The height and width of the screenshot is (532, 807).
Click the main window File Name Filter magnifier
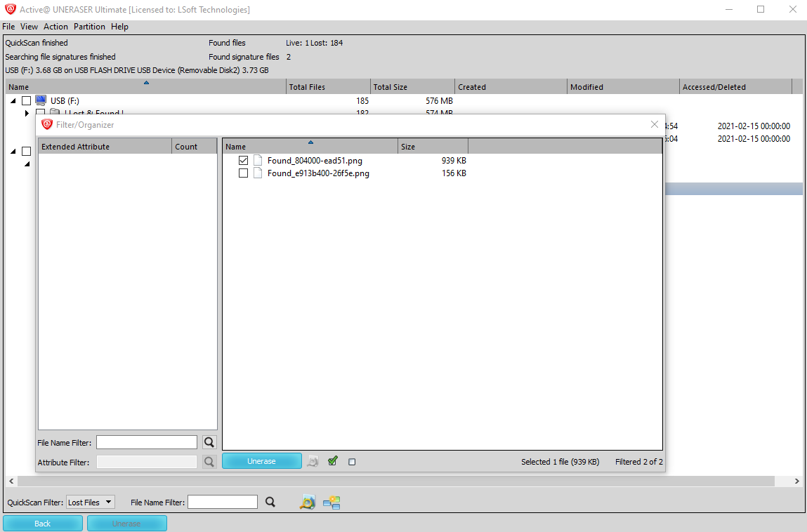tap(270, 502)
